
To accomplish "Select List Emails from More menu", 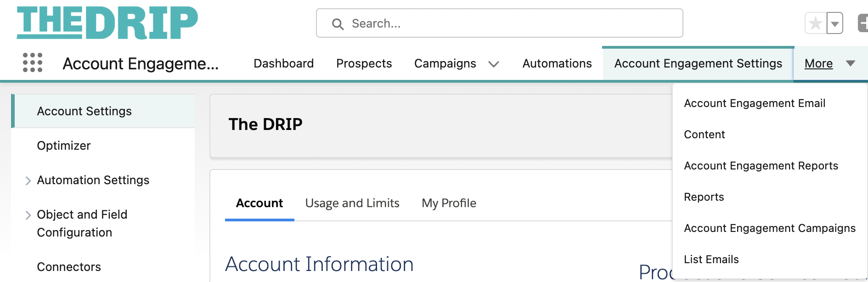I will click(711, 259).
